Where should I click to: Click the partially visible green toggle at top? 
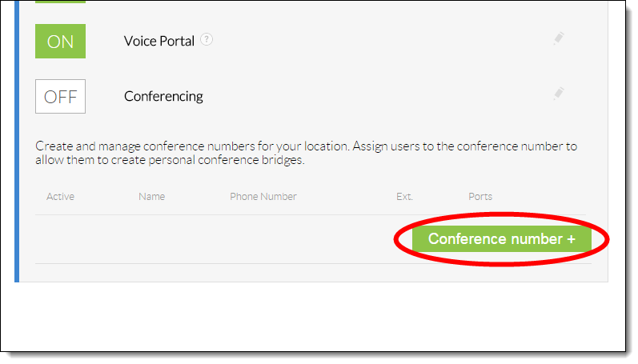click(60, 2)
